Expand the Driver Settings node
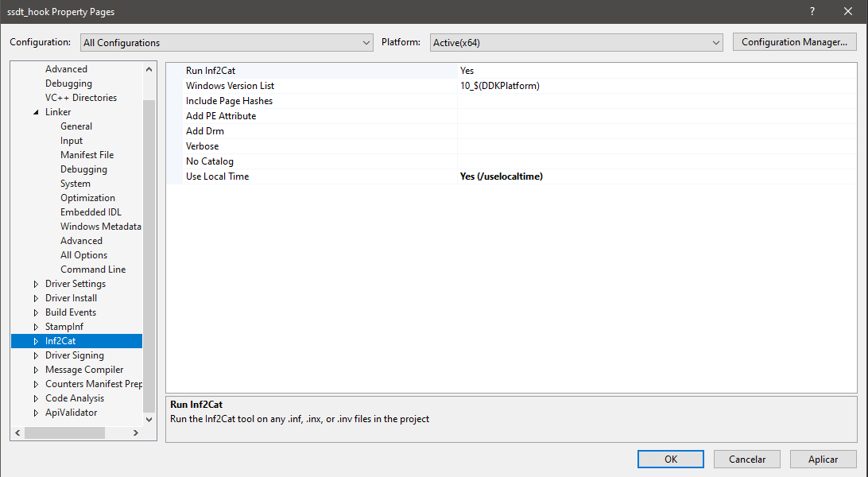 [36, 284]
